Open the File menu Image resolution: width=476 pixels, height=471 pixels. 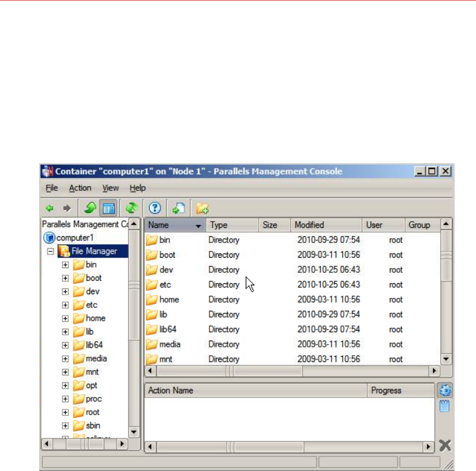point(52,188)
